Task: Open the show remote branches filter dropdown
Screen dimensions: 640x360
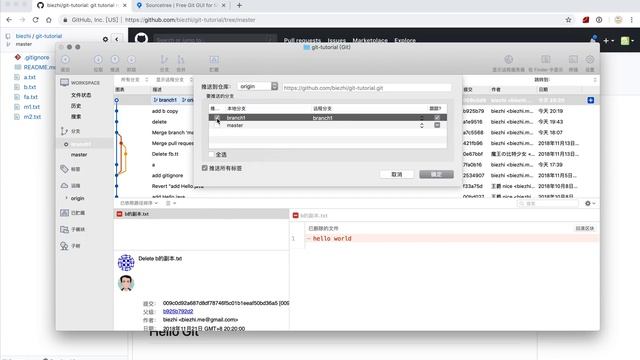Action: pyautogui.click(x=174, y=80)
